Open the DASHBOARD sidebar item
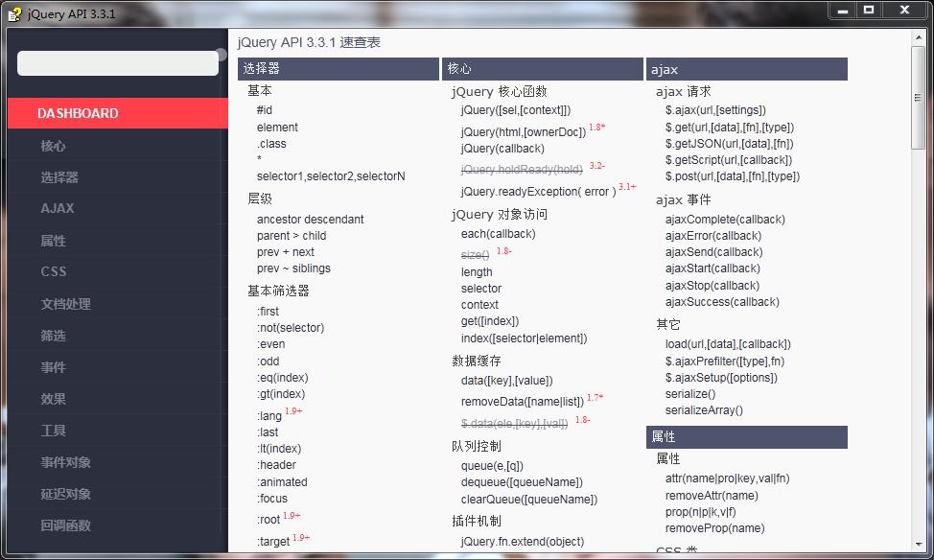934x560 pixels. [118, 113]
